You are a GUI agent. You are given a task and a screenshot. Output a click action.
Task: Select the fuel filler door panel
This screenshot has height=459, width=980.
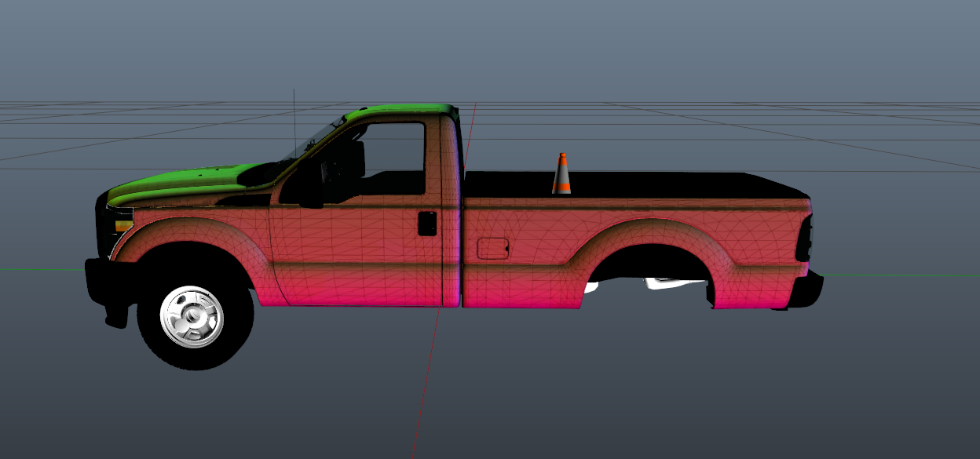click(x=492, y=248)
